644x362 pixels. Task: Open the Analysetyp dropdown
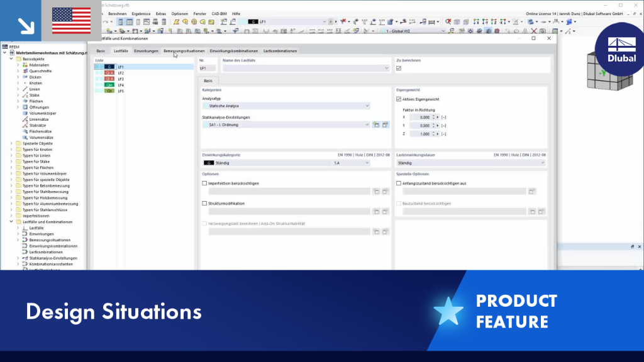point(286,106)
